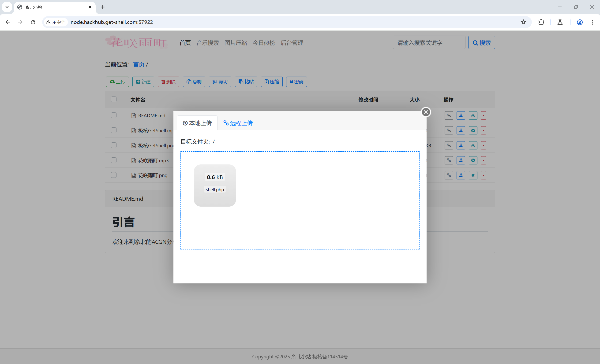
Task: Close the upload dialog
Action: (x=426, y=112)
